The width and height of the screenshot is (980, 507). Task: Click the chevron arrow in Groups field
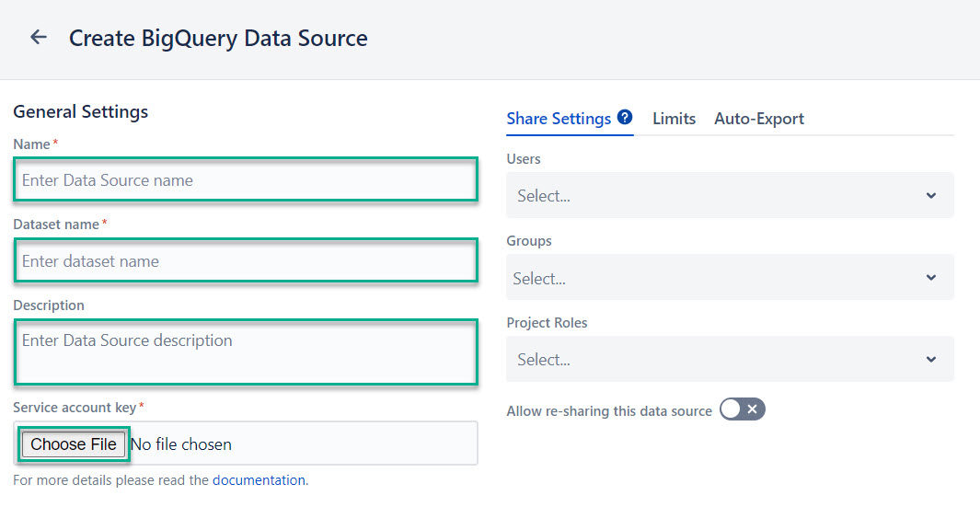point(930,278)
